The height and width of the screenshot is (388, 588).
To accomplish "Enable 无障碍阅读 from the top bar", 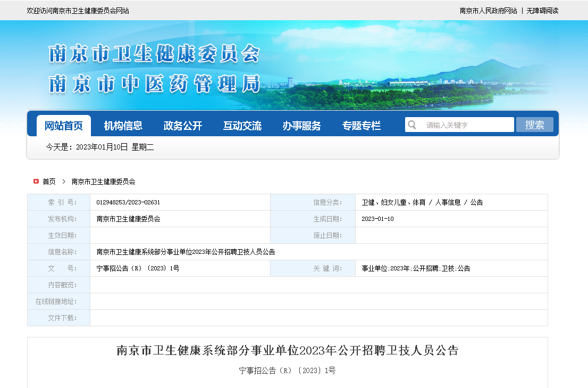I will [x=542, y=11].
